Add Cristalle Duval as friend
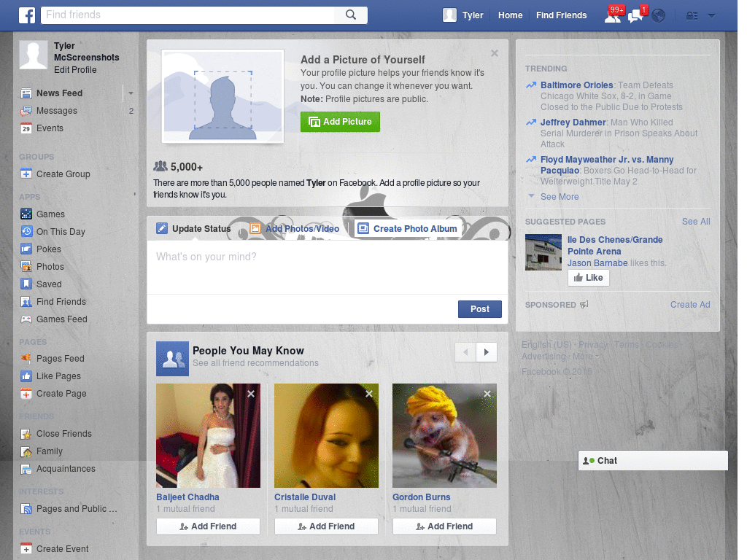 [326, 526]
